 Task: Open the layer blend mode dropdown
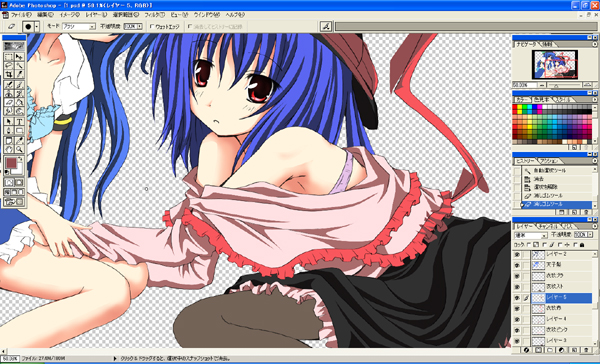(x=543, y=235)
